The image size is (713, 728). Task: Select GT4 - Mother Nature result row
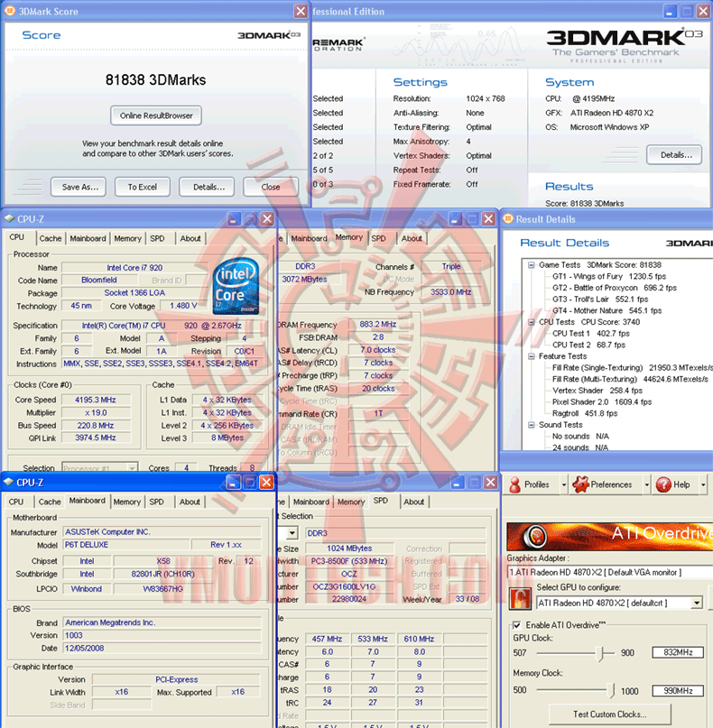pyautogui.click(x=607, y=310)
